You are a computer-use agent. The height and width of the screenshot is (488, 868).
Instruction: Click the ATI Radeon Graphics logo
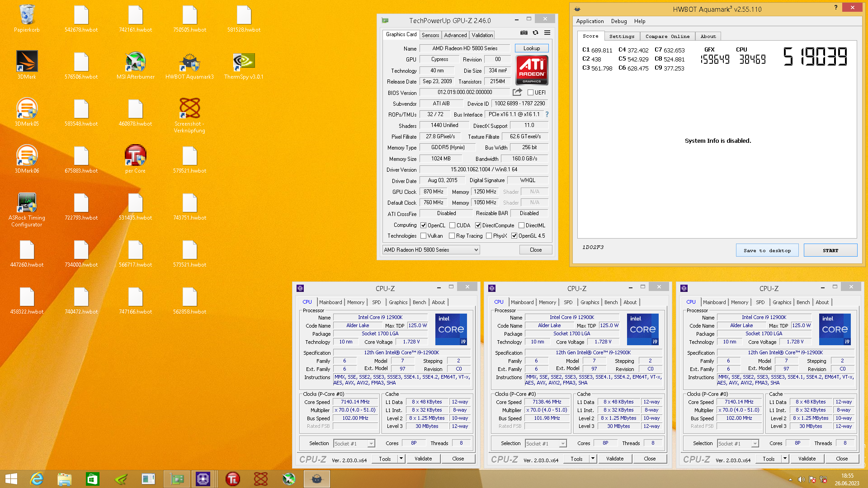pos(532,70)
